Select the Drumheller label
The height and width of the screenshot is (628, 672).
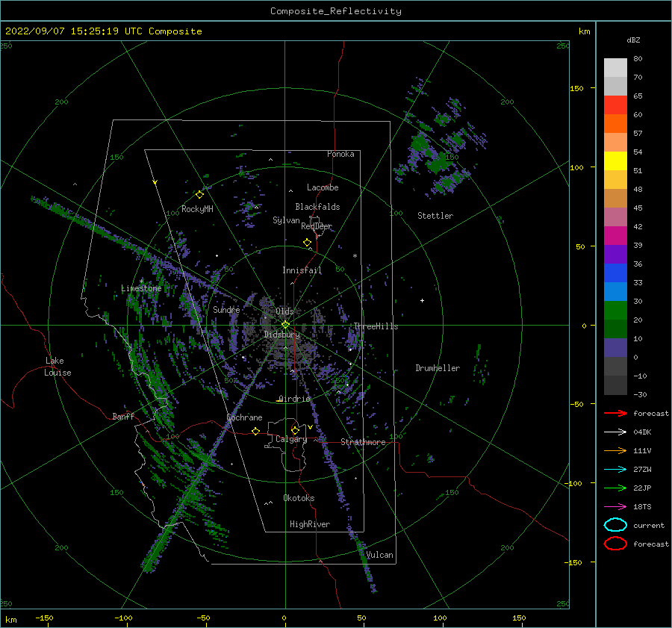pos(438,368)
